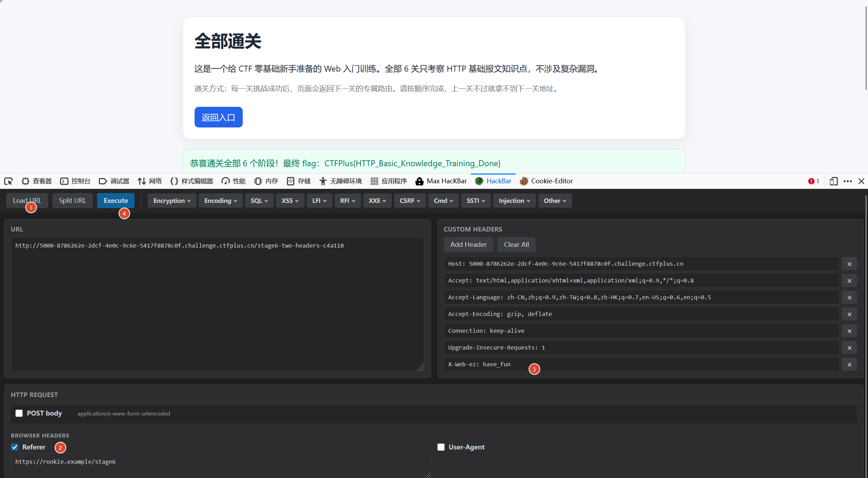Open the RFI dropdown menu

348,201
